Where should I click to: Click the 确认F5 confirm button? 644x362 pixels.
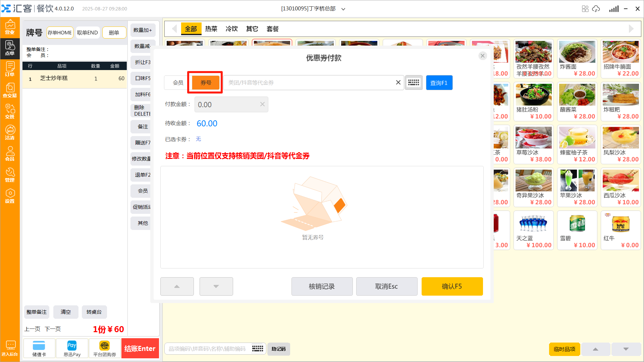452,286
